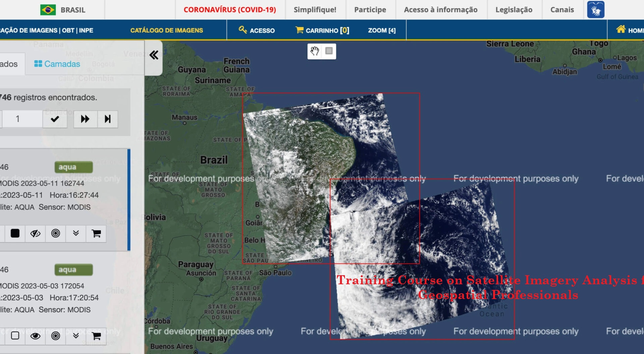Open the CARRINHO cart link

(x=322, y=31)
